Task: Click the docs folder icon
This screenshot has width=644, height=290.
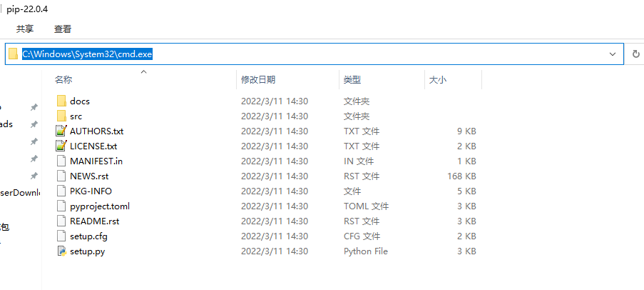Action: point(61,101)
